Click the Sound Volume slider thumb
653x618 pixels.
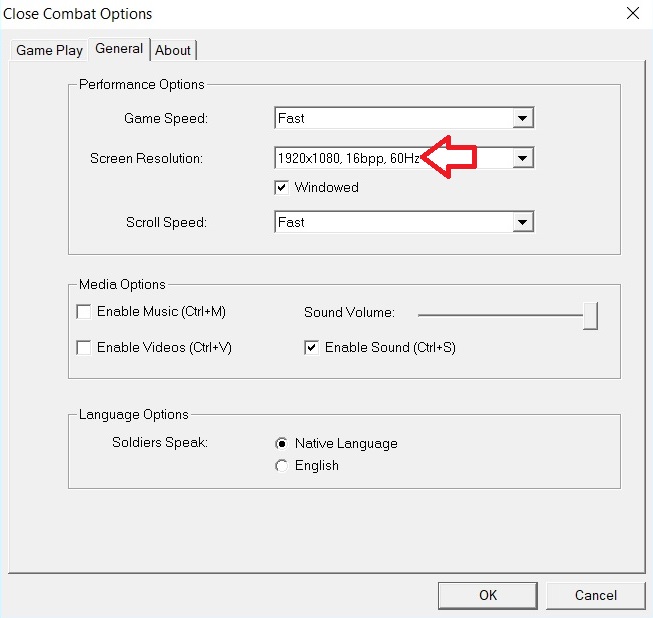[590, 316]
